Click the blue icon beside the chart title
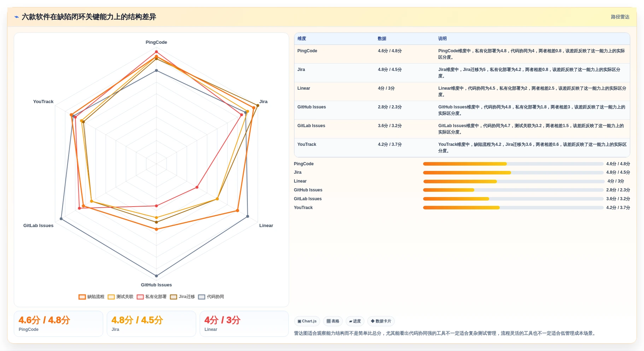 [x=17, y=17]
